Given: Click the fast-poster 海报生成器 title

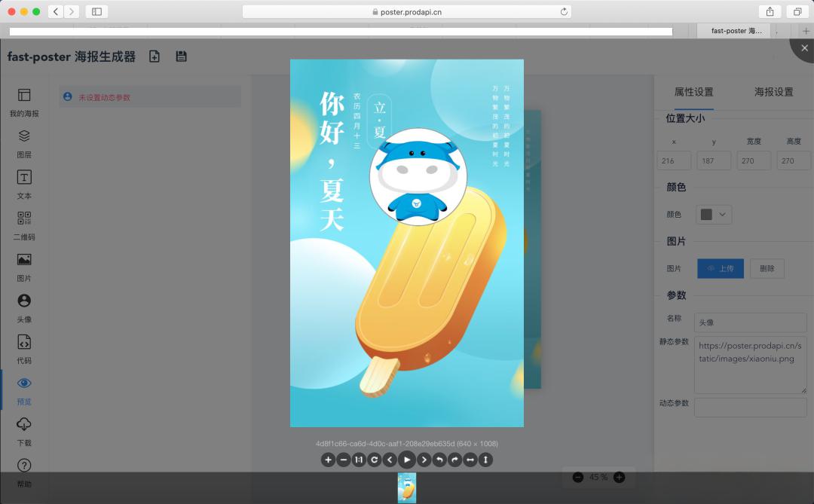Looking at the screenshot, I should pos(71,56).
